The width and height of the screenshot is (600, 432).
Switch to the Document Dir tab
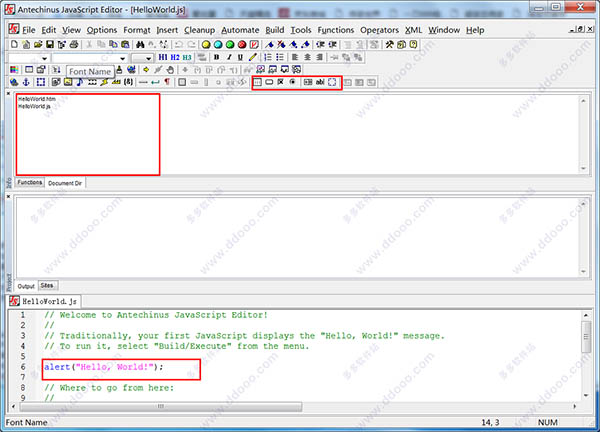65,183
